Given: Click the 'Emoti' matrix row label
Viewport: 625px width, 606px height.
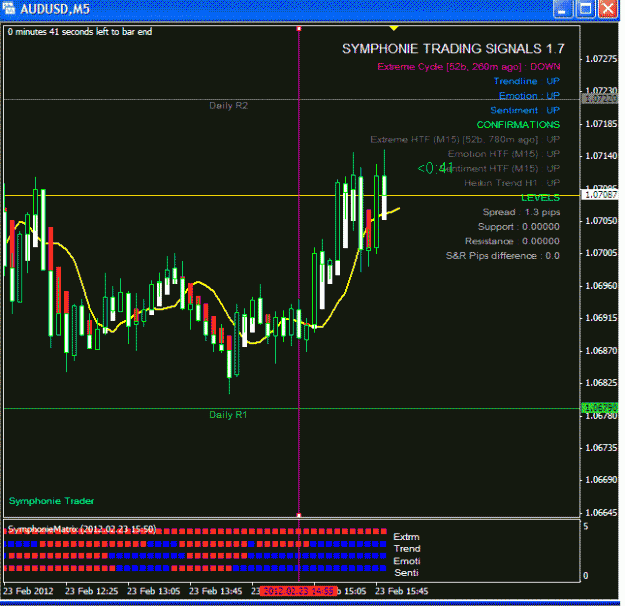Looking at the screenshot, I should (x=407, y=561).
